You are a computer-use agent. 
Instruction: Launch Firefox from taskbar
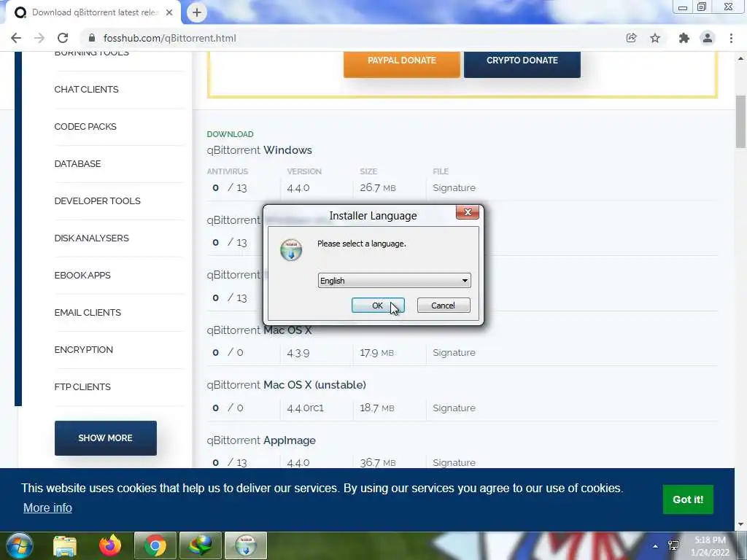(x=110, y=545)
